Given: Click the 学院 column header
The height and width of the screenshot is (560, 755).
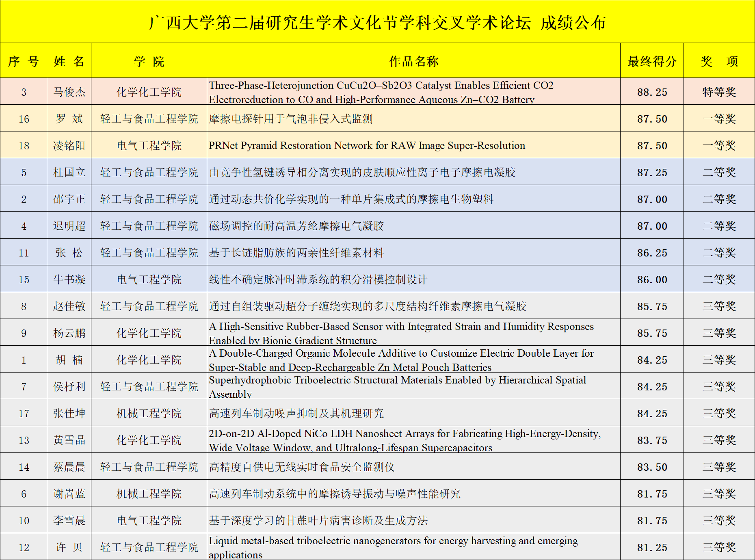Looking at the screenshot, I should (x=149, y=61).
